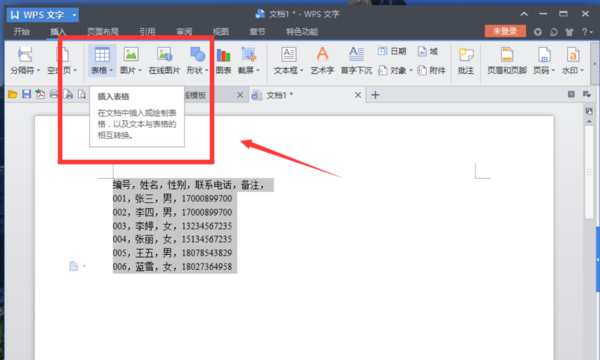Expand the 表格 dropdown arrow
The image size is (600, 360).
click(x=111, y=70)
